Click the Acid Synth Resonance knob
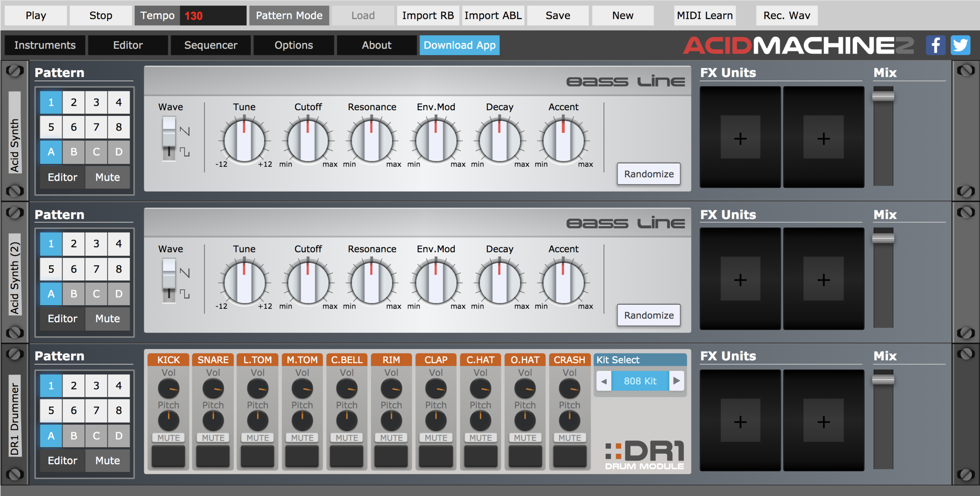 tap(372, 140)
